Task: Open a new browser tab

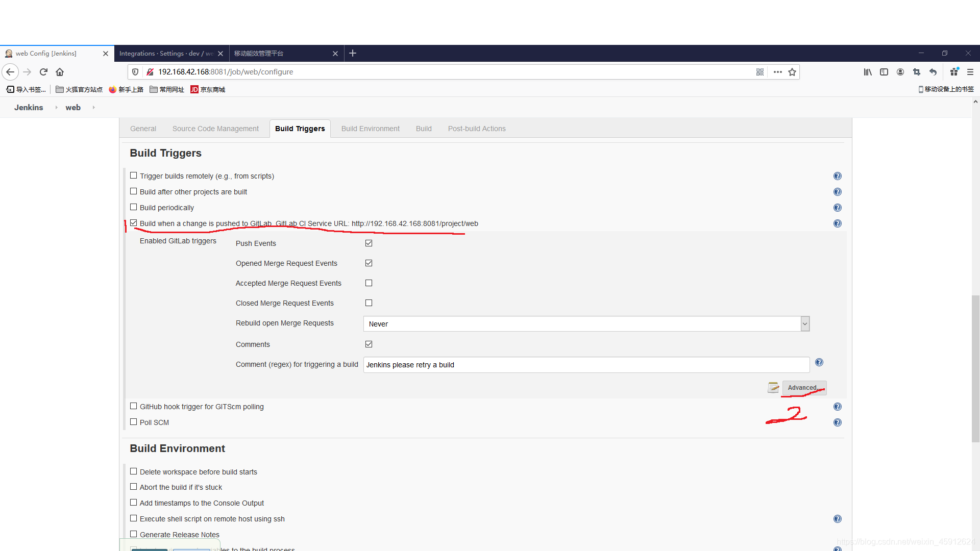Action: point(353,53)
